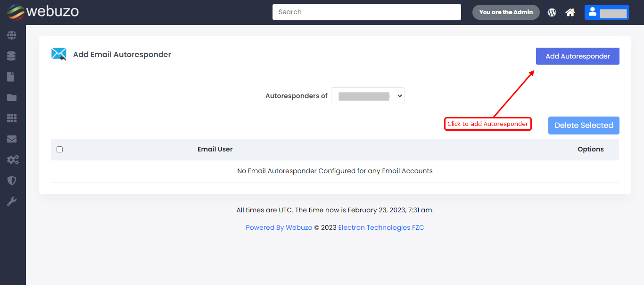Open the Email envelope sidebar icon
Viewport: 644px width, 285px height.
(12, 139)
